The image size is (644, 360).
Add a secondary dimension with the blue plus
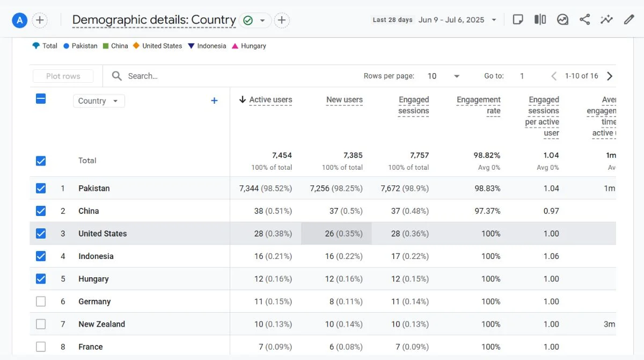(x=214, y=100)
